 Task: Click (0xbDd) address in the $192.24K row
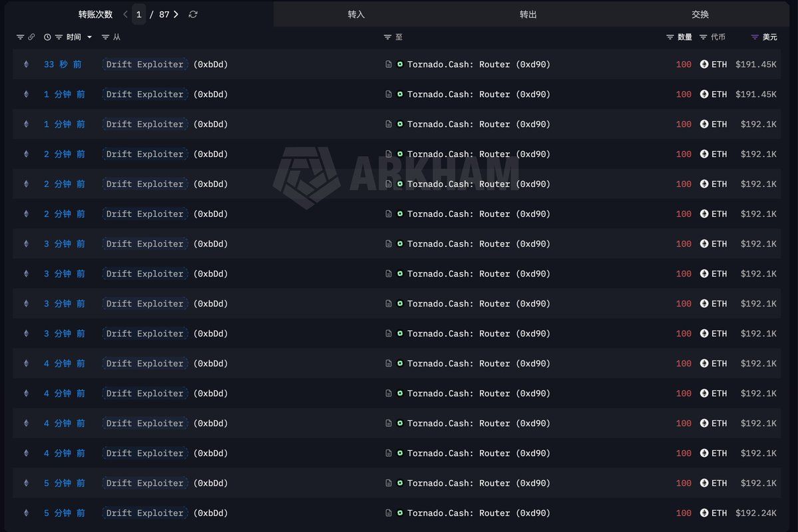pos(211,513)
